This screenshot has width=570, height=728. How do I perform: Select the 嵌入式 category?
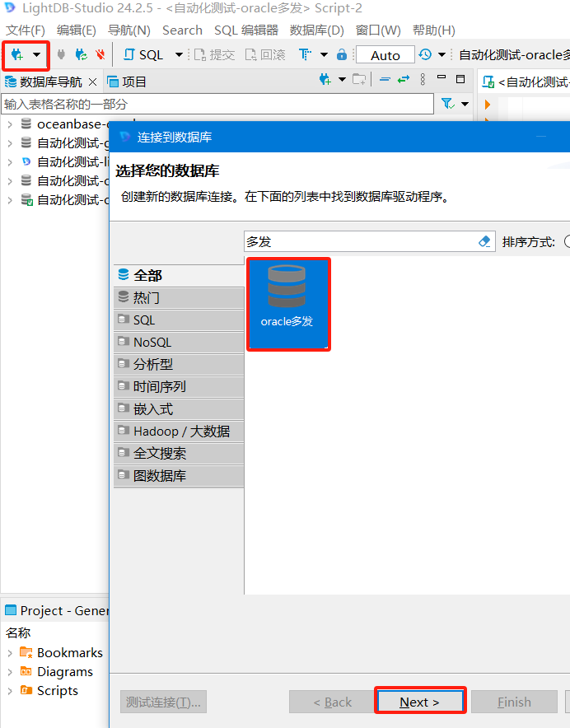(179, 409)
